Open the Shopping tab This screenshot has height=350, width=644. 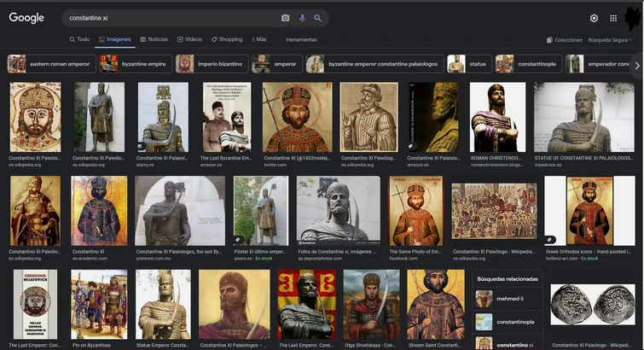[227, 39]
